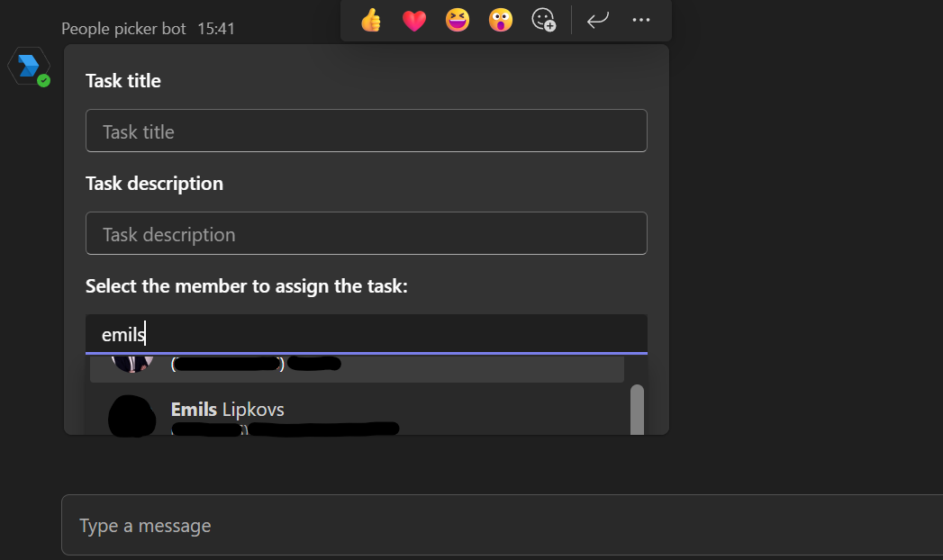
Task: Focus the Task title input field
Action: (367, 131)
